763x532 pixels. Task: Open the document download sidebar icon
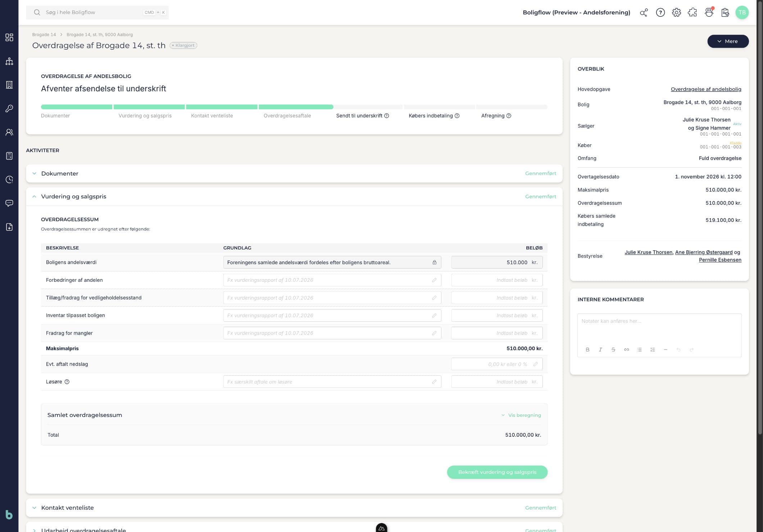pos(9,227)
